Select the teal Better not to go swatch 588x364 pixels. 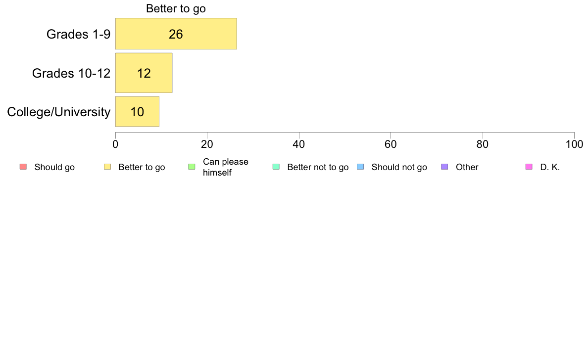click(276, 167)
